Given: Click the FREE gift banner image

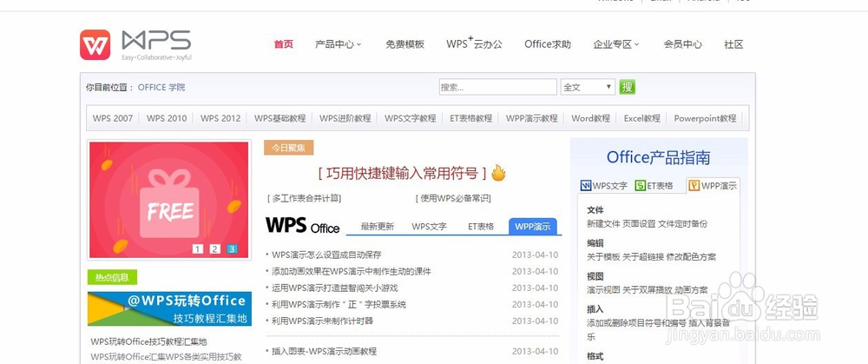Looking at the screenshot, I should click(x=169, y=200).
